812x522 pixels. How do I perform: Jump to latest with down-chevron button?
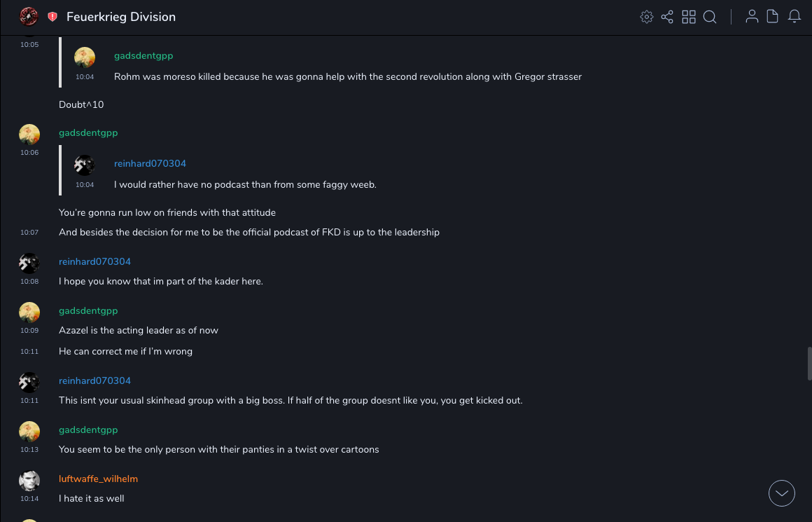tap(782, 493)
